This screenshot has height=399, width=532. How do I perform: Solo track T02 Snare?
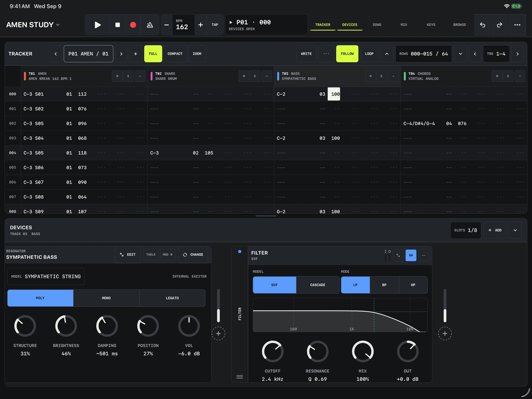coord(255,76)
